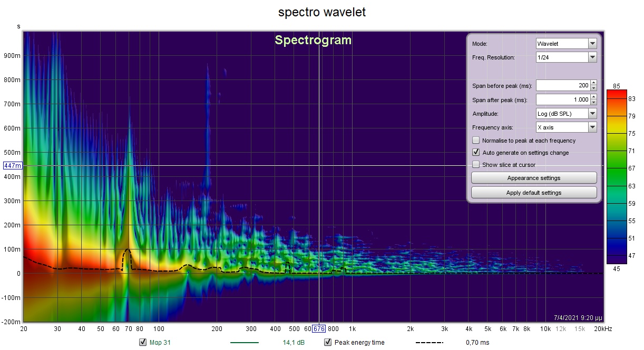Click the Span before peak input field
644x350 pixels.
pyautogui.click(x=562, y=85)
